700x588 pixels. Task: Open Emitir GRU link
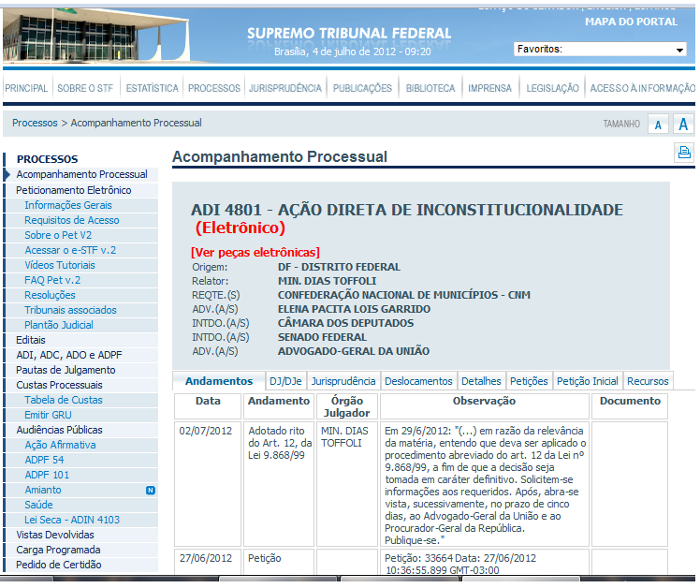[x=49, y=415]
